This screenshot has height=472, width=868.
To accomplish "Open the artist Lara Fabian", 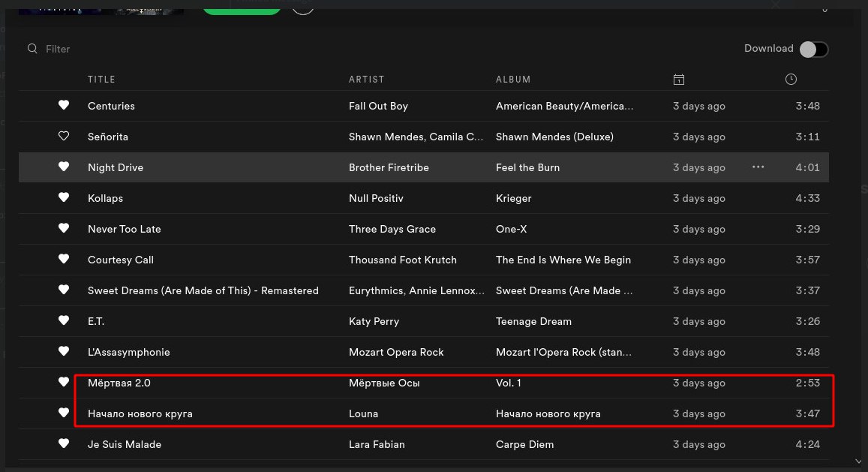I will 377,444.
